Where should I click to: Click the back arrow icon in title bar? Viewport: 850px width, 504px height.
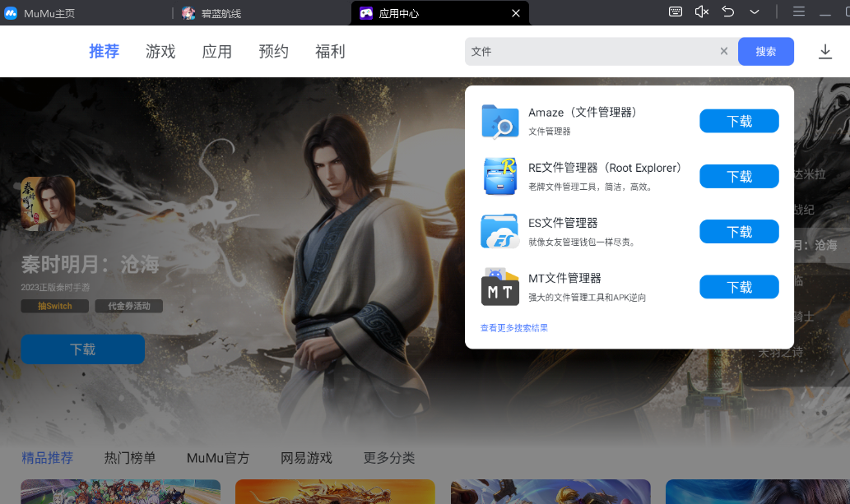728,12
